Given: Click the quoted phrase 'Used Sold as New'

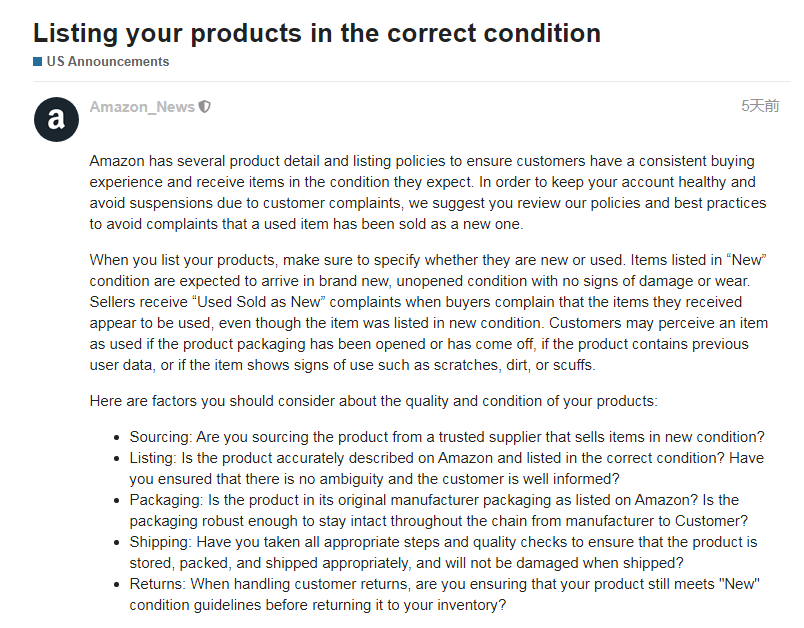Looking at the screenshot, I should tap(259, 302).
